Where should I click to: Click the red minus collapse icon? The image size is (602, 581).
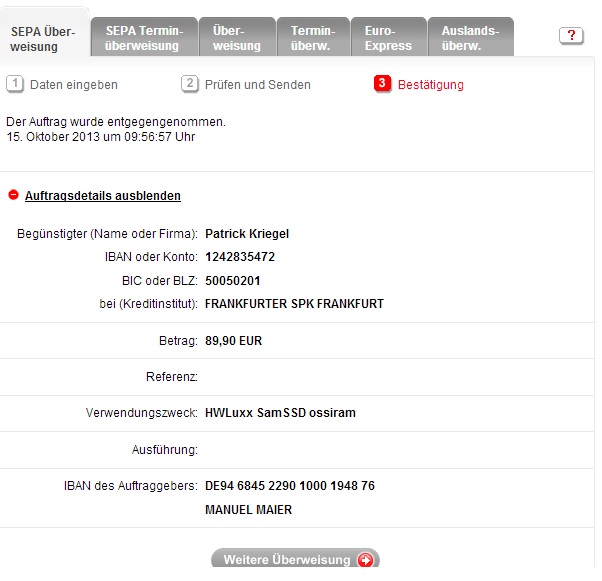click(13, 196)
